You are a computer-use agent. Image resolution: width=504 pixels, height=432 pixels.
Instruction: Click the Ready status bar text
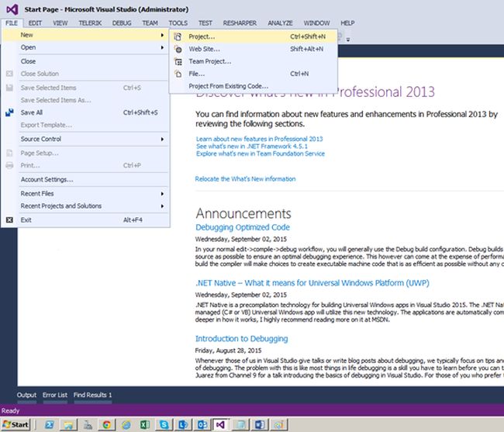pyautogui.click(x=10, y=411)
